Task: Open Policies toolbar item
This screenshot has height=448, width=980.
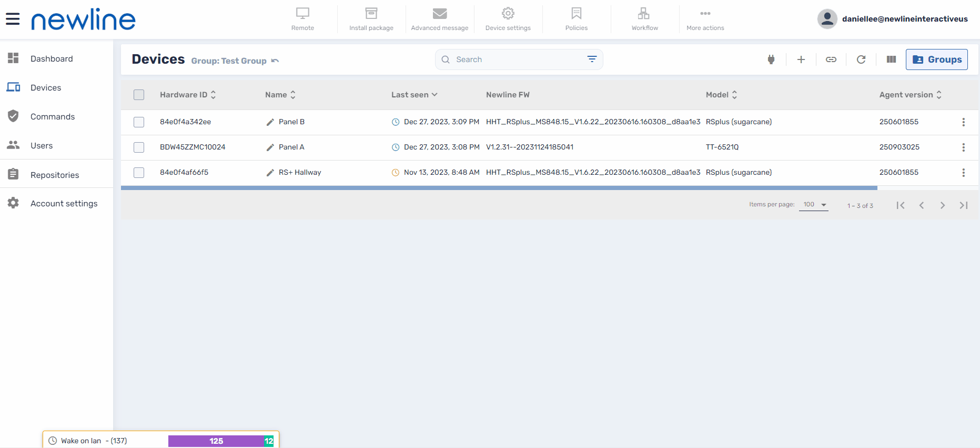Action: [x=577, y=19]
